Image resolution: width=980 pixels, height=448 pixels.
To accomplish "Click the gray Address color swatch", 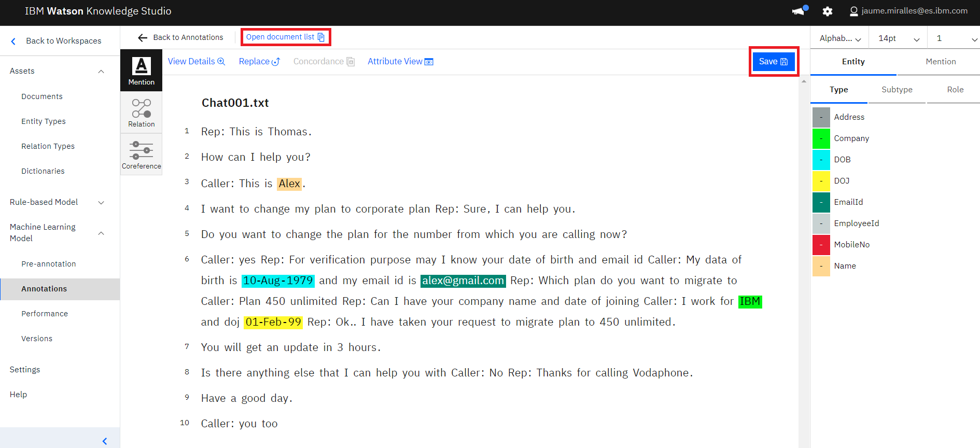I will [x=821, y=117].
